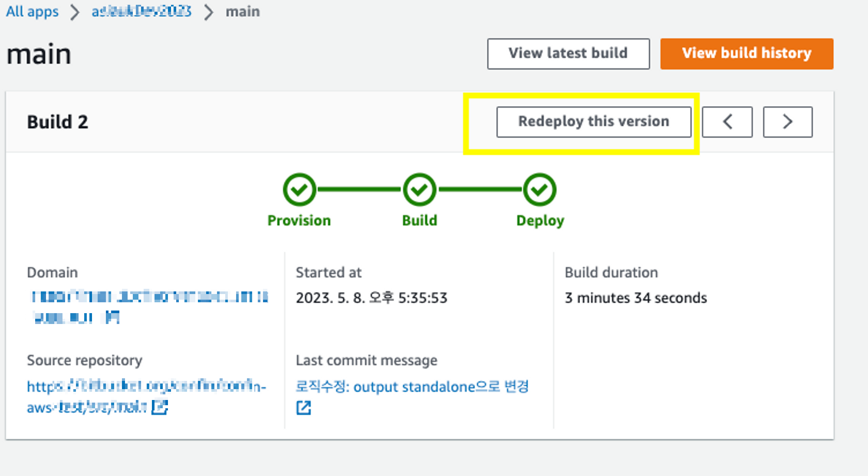The image size is (868, 476).
Task: Open View build history
Action: pos(746,53)
